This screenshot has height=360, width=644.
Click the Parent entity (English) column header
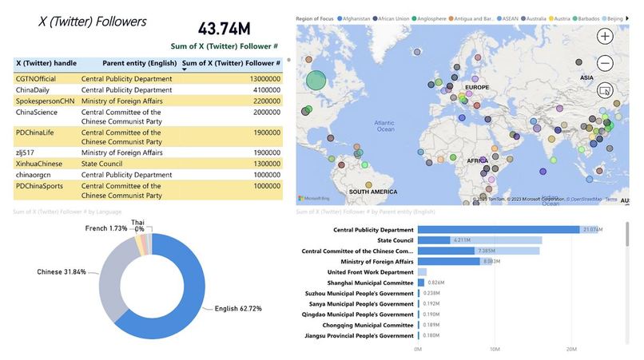click(x=140, y=63)
